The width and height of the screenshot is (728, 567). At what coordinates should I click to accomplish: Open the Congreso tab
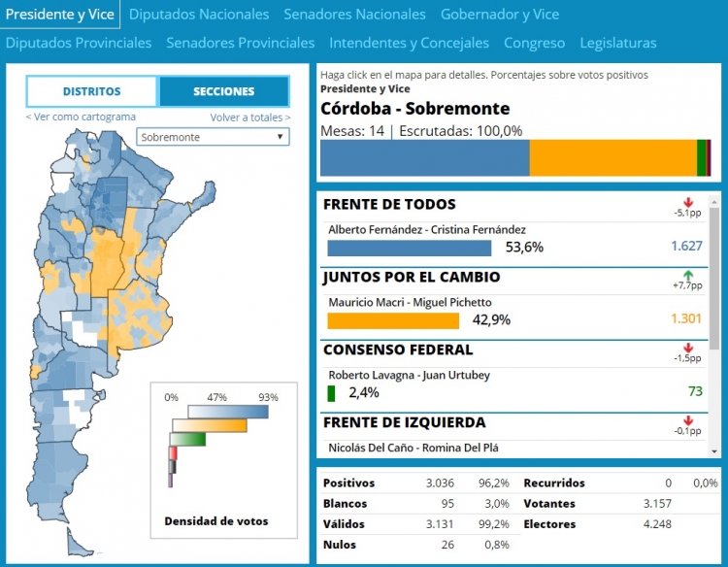(x=535, y=43)
